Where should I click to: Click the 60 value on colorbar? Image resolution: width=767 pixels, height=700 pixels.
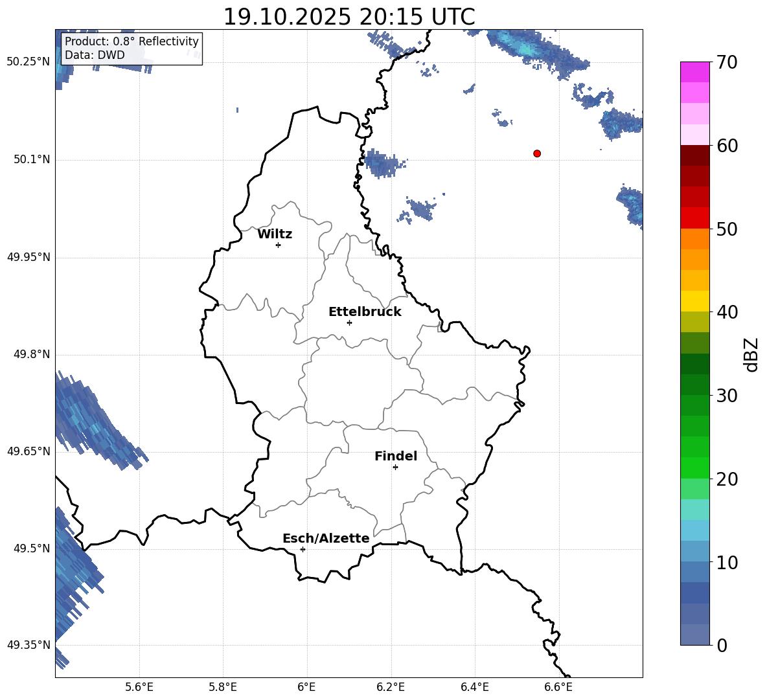coord(726,146)
